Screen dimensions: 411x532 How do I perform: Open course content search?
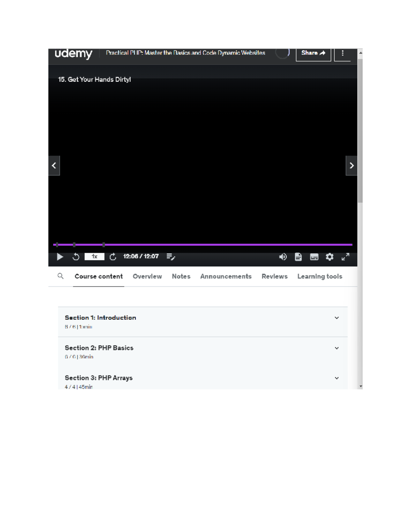(61, 276)
